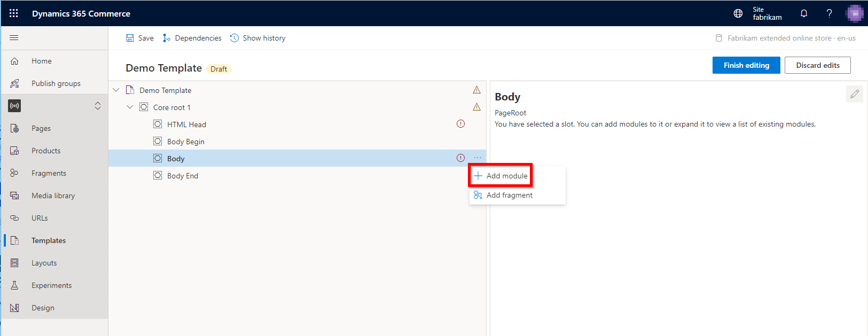
Task: Open Templates in the sidebar
Action: (x=54, y=240)
